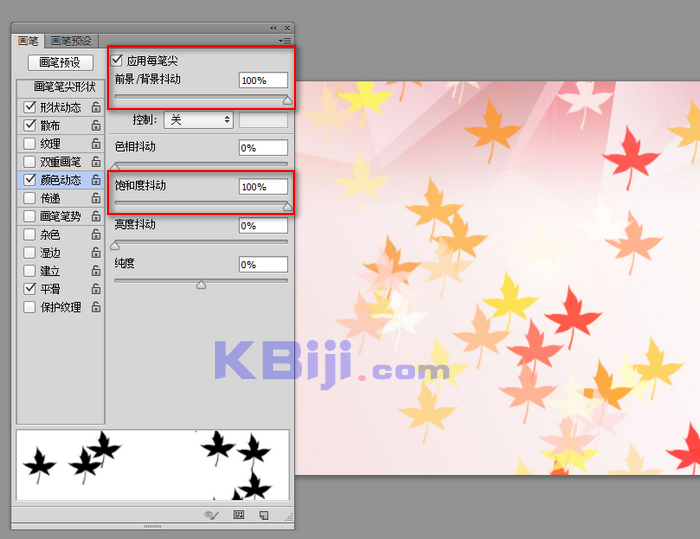Switch to the 画笔预设 tab

(71, 41)
